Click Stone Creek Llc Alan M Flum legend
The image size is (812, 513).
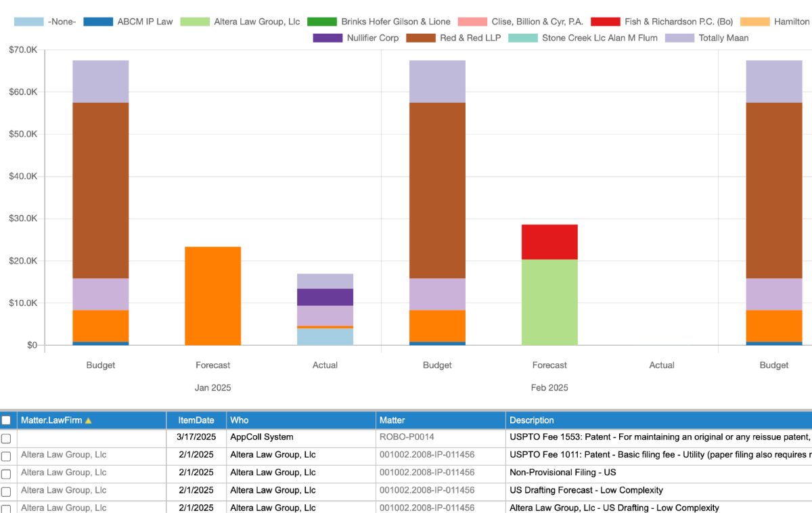point(583,38)
